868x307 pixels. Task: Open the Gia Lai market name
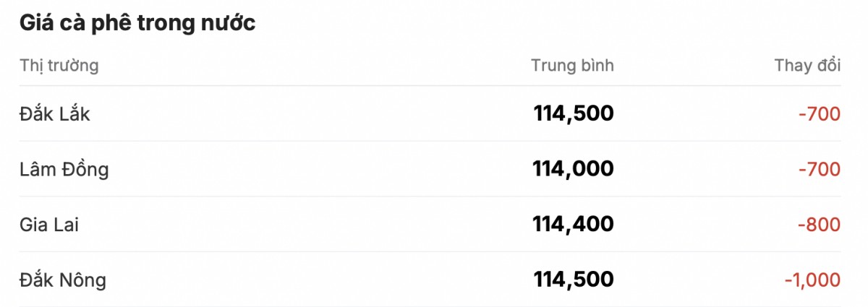click(x=49, y=225)
